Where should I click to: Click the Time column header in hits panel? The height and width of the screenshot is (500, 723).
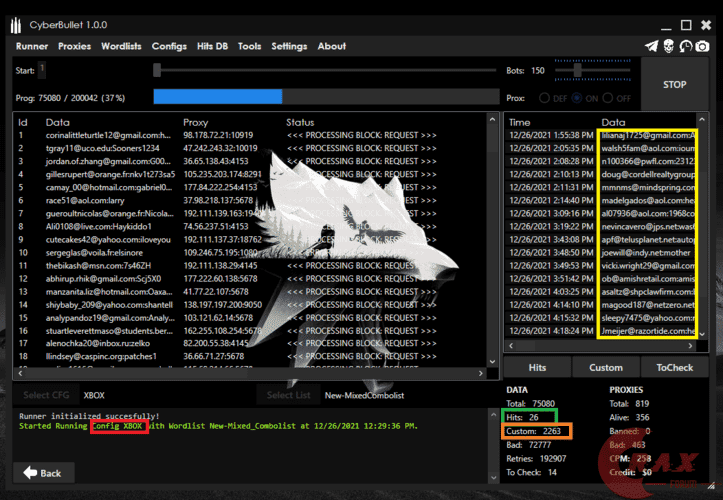520,123
